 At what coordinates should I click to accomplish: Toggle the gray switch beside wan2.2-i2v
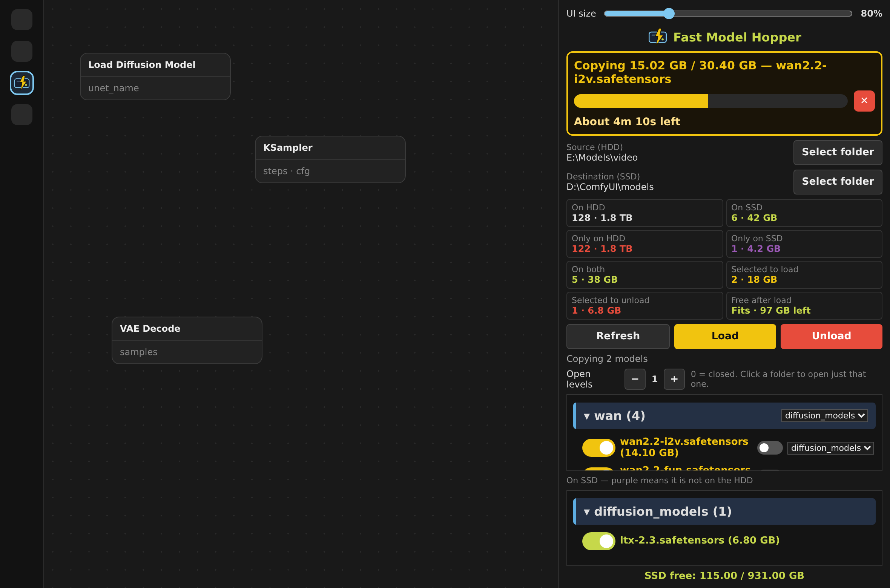(770, 448)
